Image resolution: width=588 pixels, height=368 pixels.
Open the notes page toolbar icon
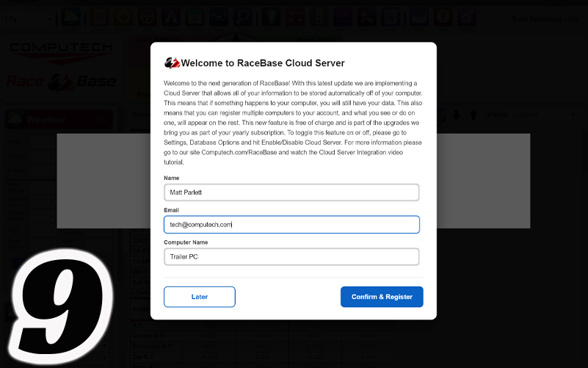(390, 18)
